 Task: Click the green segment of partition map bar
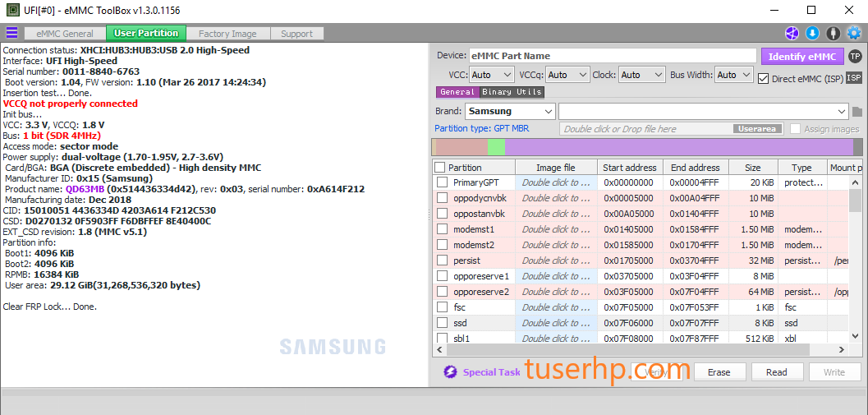(497, 147)
